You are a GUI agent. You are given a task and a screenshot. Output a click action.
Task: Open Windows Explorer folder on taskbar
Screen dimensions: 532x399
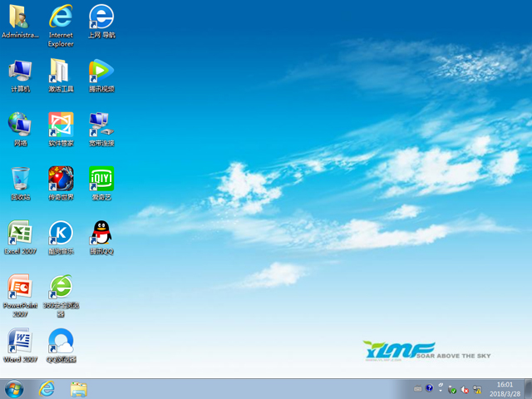click(x=79, y=388)
